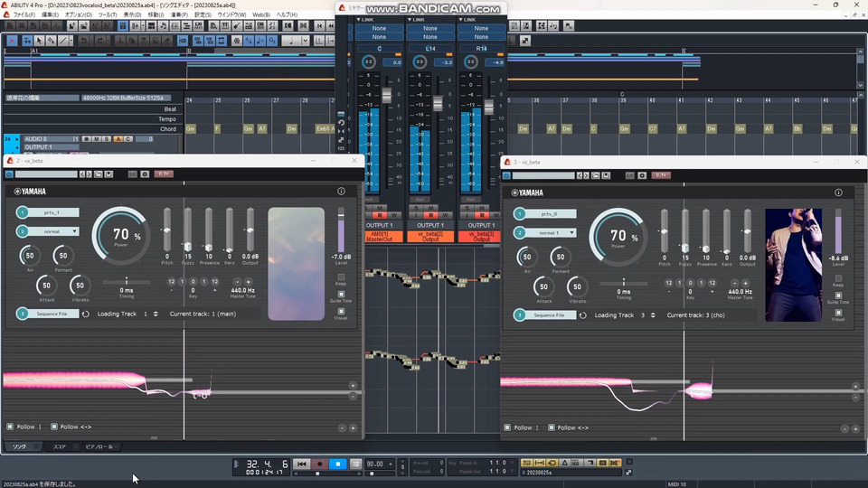Toggle Guide Tone checkbox in left vx_beta
The height and width of the screenshot is (488, 868).
tap(341, 295)
